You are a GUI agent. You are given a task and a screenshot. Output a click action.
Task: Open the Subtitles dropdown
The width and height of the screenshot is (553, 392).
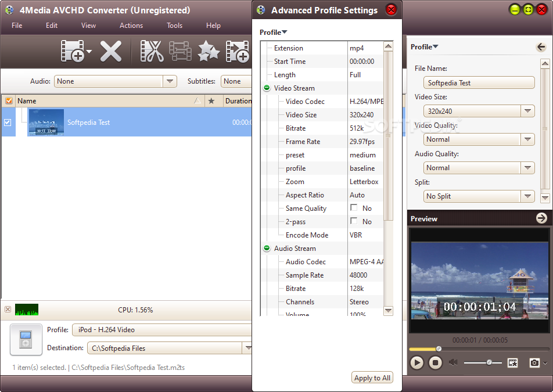coord(236,81)
